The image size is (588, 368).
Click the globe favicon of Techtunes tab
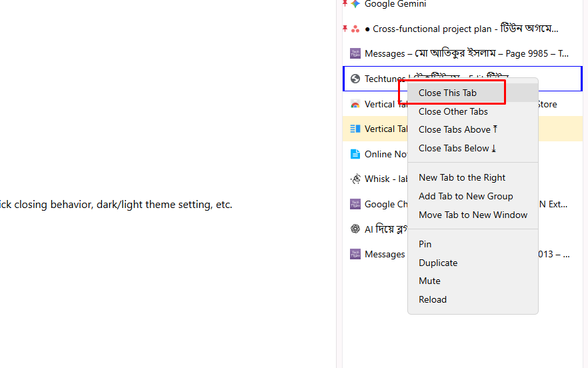tap(355, 79)
